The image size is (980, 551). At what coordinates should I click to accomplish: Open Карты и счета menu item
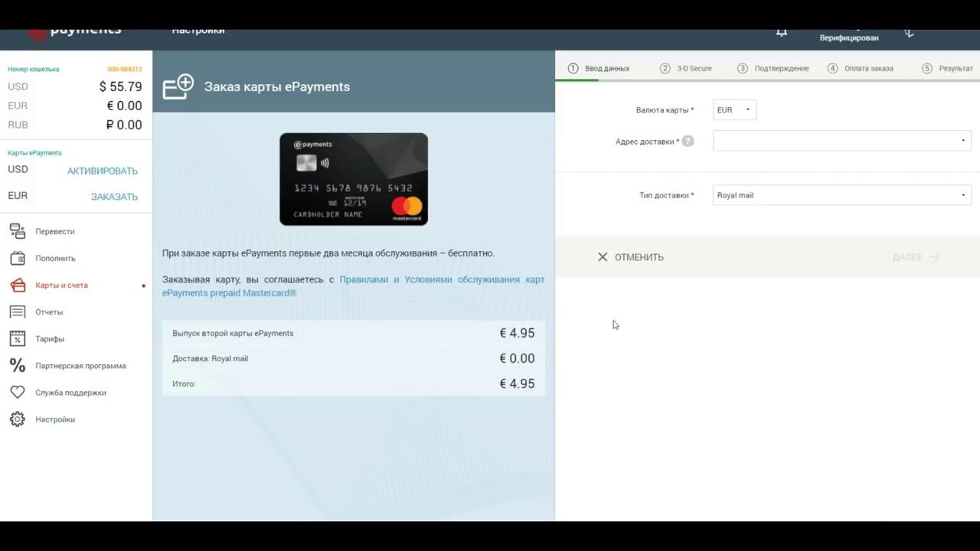point(61,285)
